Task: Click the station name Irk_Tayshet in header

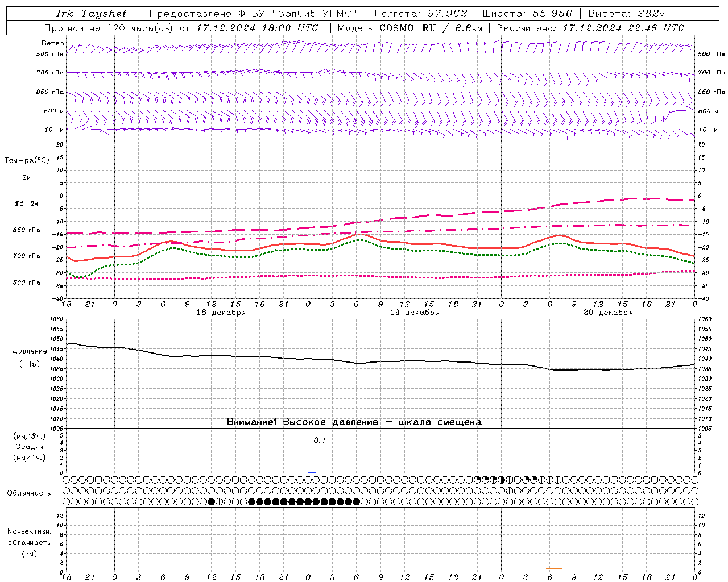Action: pyautogui.click(x=92, y=14)
